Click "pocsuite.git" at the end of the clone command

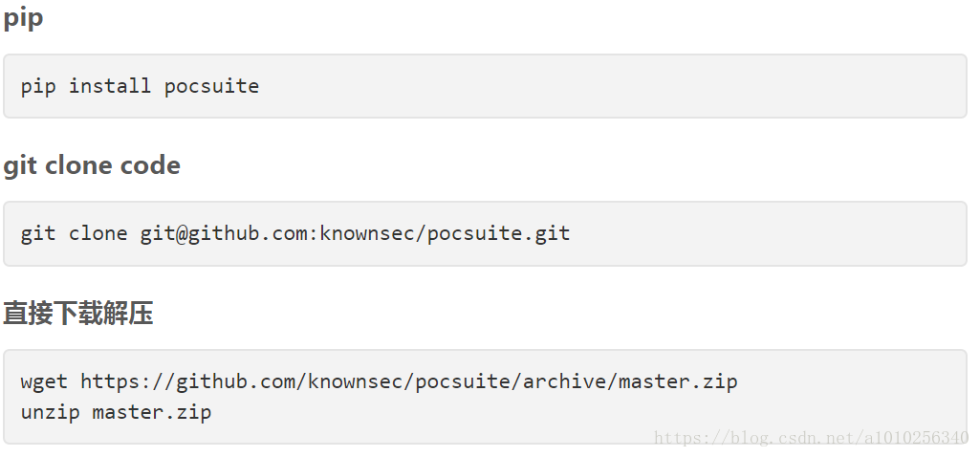coord(498,233)
